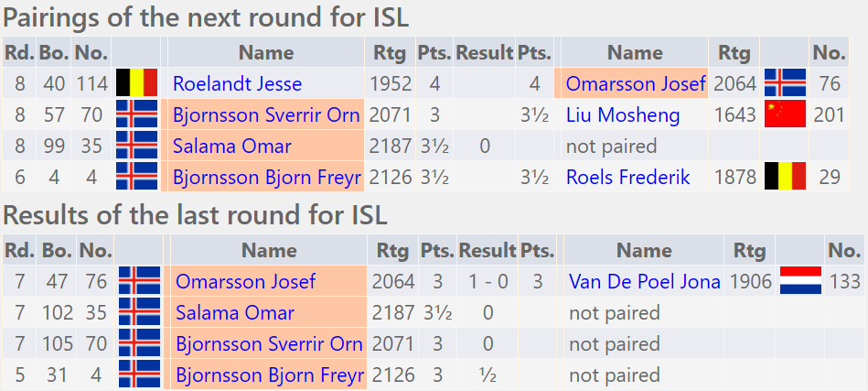Image resolution: width=868 pixels, height=391 pixels.
Task: Open Bjornsson Sverrir Orn in pairings table
Action: (x=266, y=115)
